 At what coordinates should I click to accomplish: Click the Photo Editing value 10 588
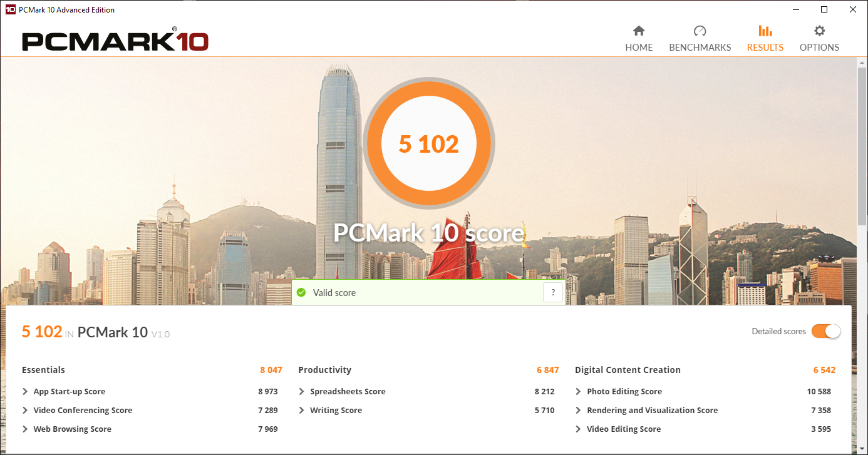pos(819,392)
